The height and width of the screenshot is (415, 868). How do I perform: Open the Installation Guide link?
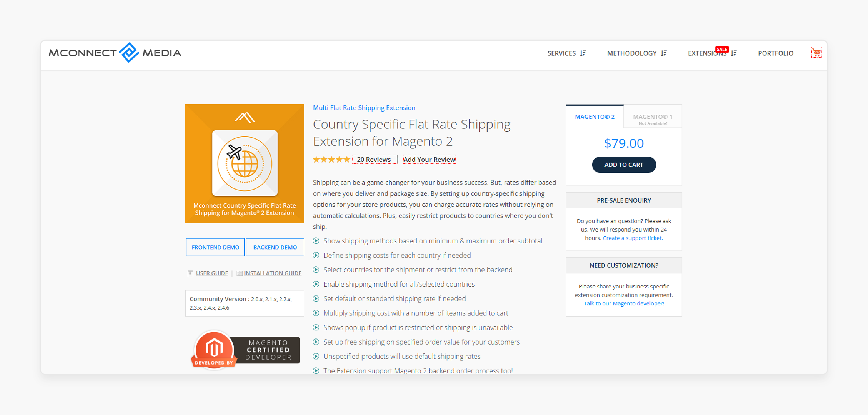272,273
